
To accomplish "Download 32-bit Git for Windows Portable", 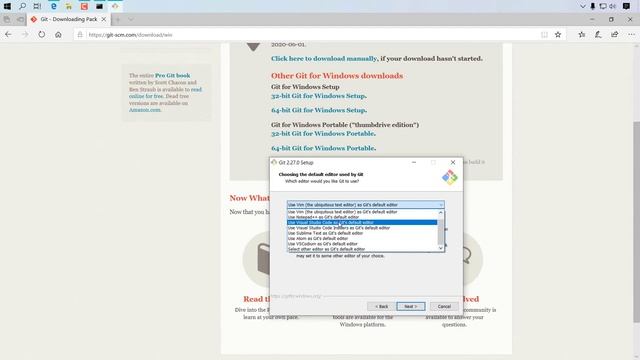I will (x=323, y=133).
